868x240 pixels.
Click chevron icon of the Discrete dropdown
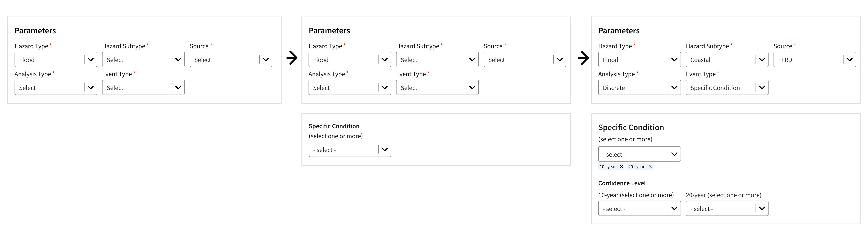tap(674, 88)
